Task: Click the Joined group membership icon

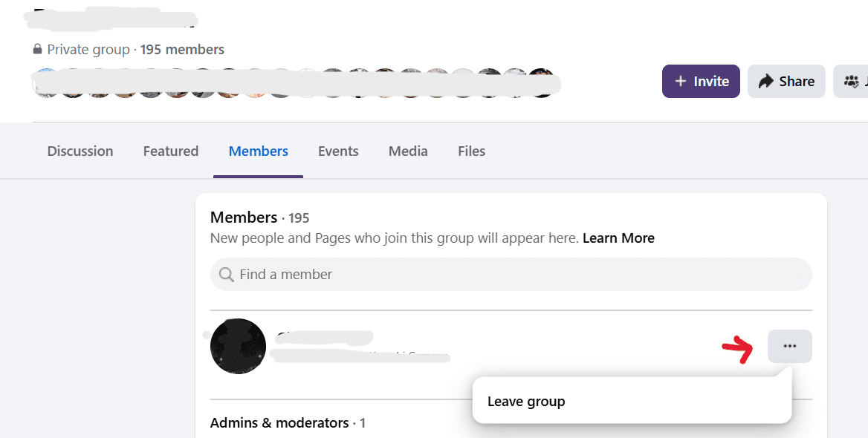Action: (x=852, y=81)
